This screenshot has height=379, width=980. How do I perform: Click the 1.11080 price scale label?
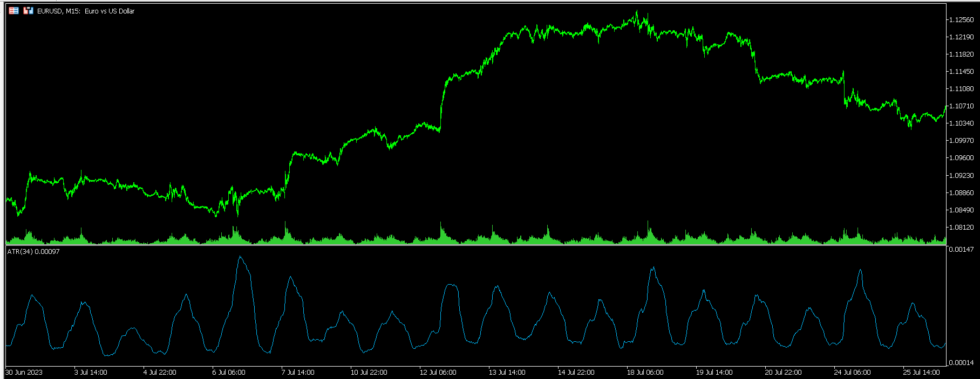tap(961, 89)
